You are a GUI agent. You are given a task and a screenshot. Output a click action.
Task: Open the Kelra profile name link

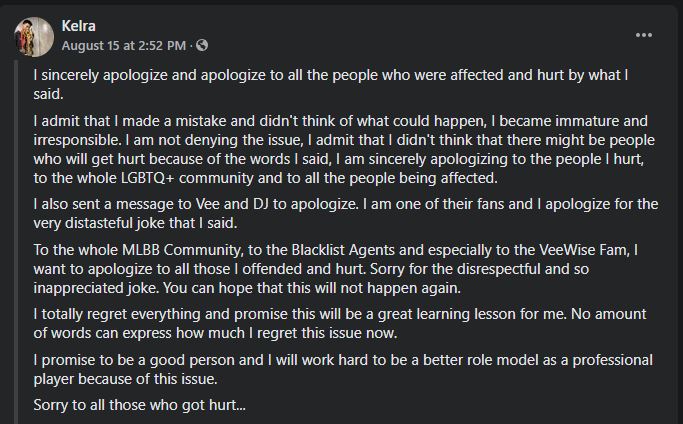(x=78, y=26)
